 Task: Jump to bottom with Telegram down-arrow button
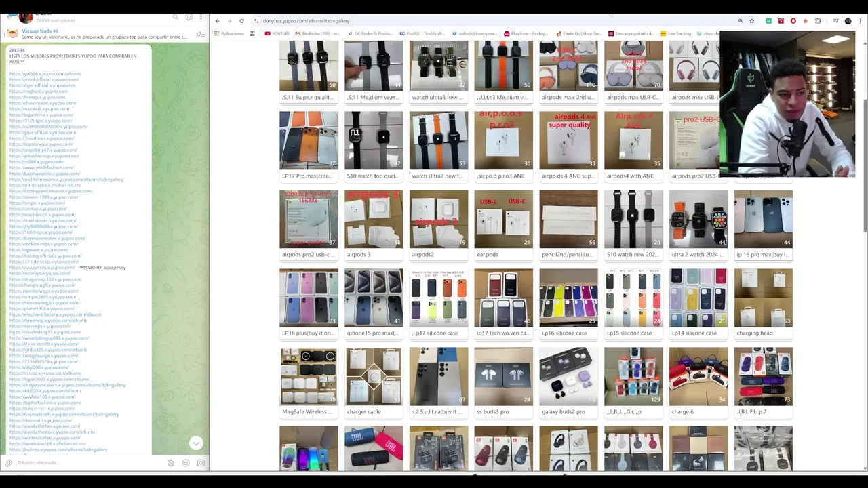(x=195, y=443)
